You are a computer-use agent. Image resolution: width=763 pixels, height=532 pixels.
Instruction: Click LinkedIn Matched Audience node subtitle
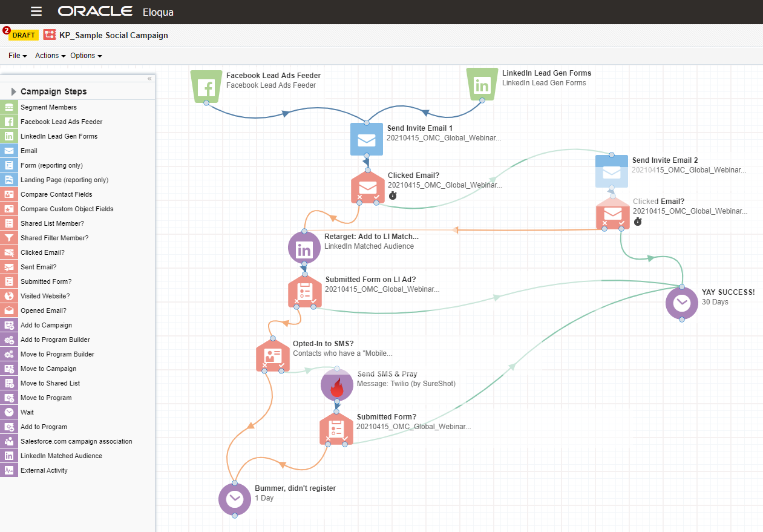(x=369, y=246)
